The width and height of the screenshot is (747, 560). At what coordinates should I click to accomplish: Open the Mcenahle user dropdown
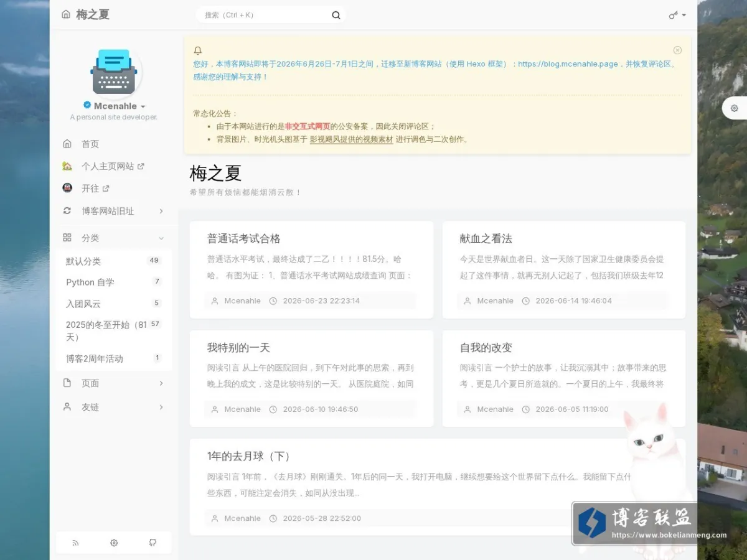120,106
